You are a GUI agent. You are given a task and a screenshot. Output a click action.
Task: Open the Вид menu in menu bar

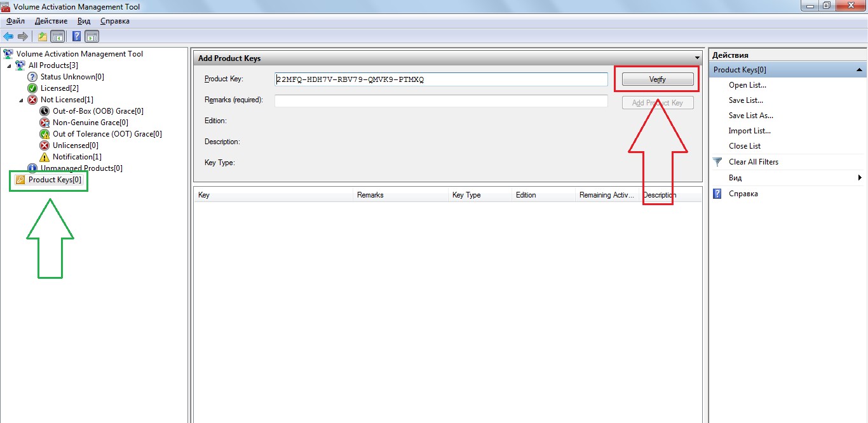[x=85, y=21]
